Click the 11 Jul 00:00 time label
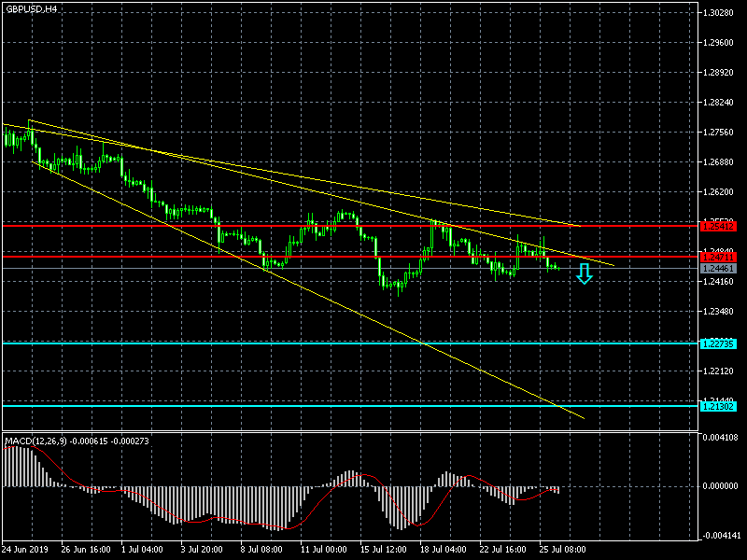Viewport: 747px width, 560px height. [324, 550]
